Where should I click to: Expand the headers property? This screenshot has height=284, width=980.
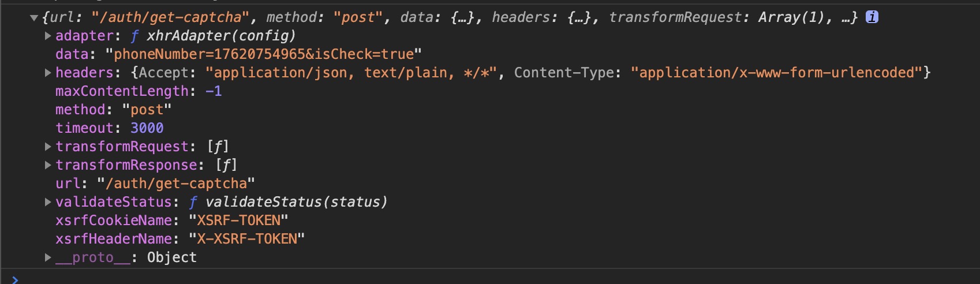pyautogui.click(x=48, y=73)
